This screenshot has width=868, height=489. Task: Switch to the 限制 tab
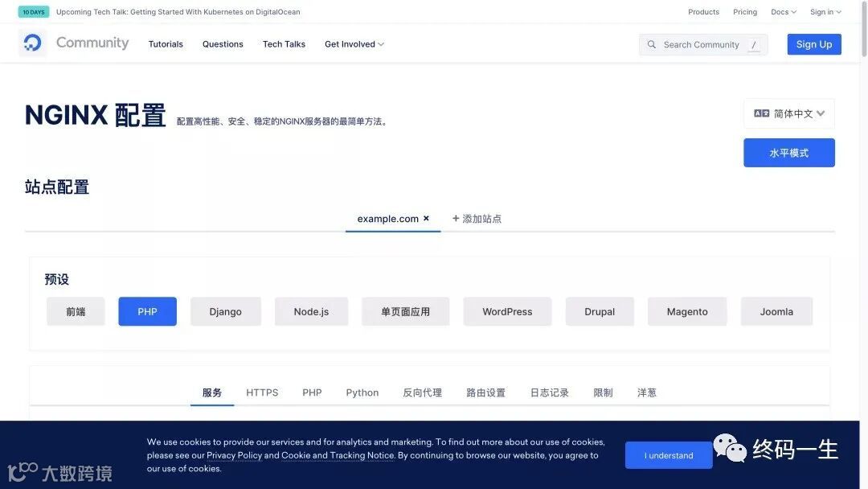(x=603, y=392)
